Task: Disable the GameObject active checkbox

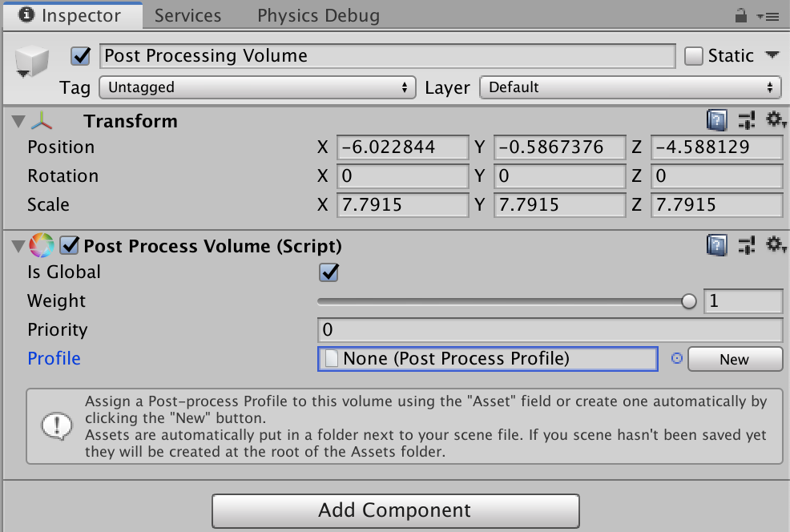Action: click(80, 56)
